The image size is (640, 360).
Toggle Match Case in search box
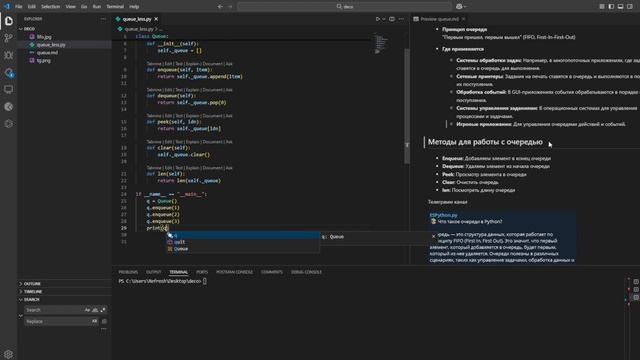[87, 310]
